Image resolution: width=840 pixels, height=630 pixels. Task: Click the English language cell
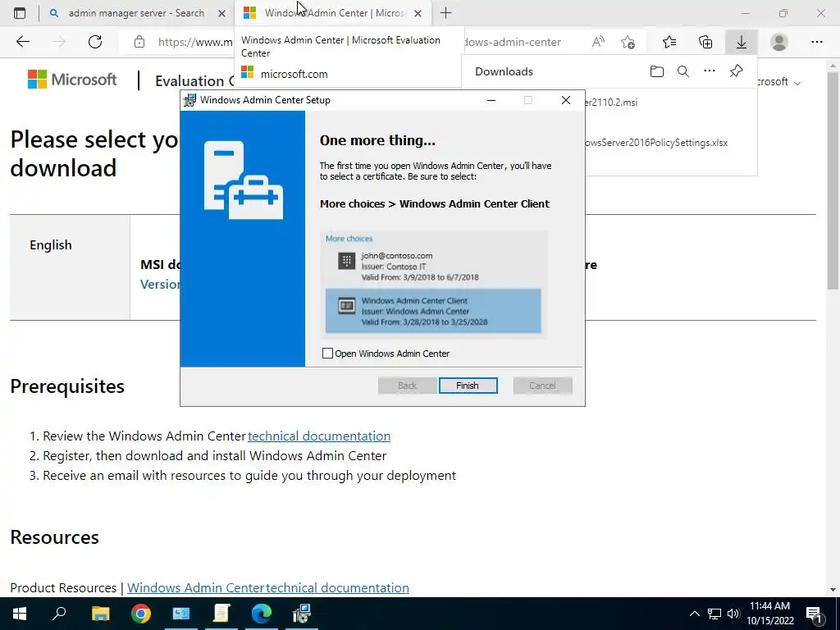(x=70, y=267)
